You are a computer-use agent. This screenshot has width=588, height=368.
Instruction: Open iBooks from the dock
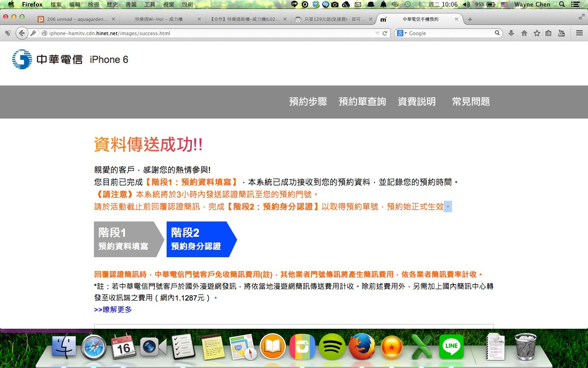[x=272, y=347]
